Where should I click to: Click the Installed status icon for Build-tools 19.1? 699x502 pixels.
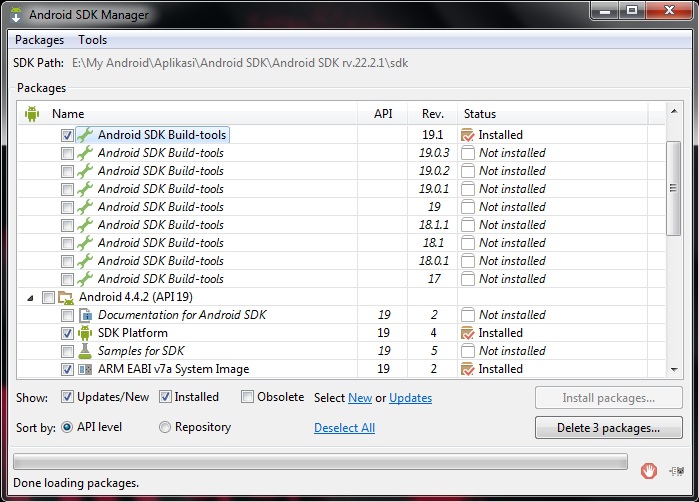tap(468, 135)
